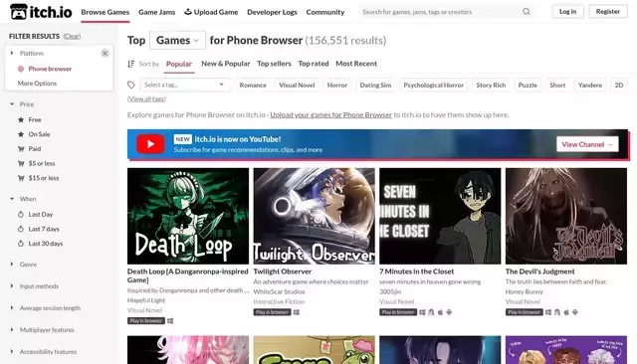
Task: Open More Options under Platform
Action: pyautogui.click(x=37, y=84)
